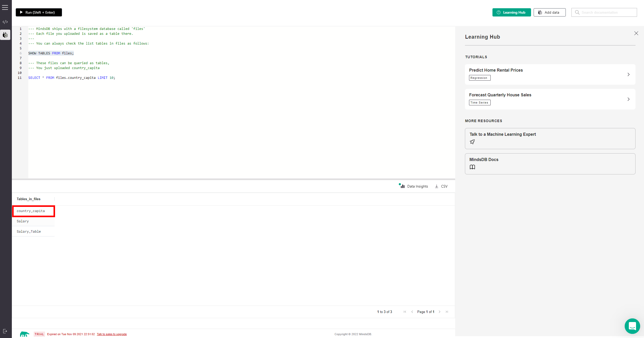Follow Talk to sales to upgrade link
644x338 pixels.
[112, 334]
